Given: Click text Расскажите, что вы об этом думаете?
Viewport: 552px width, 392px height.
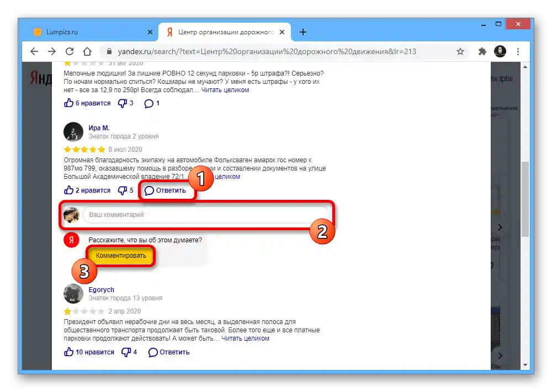Looking at the screenshot, I should click(145, 240).
